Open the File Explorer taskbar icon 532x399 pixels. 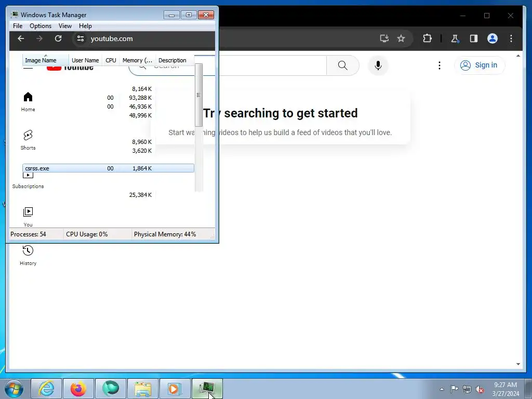143,389
